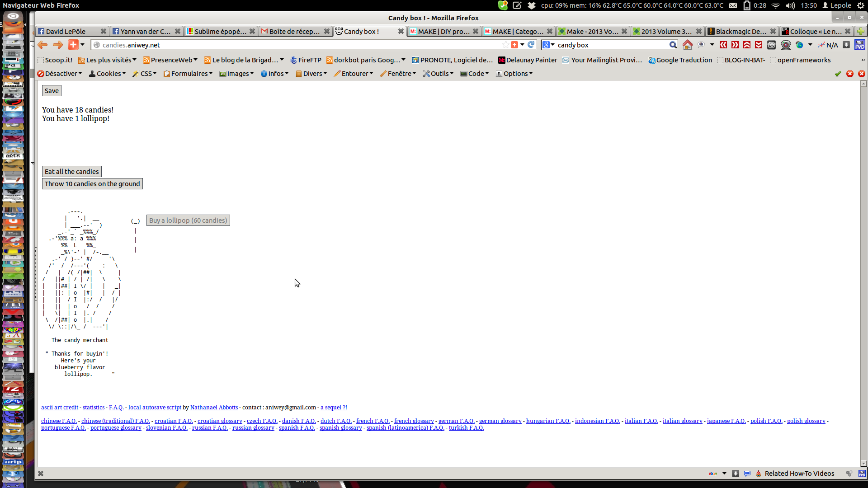Viewport: 868px width, 488px height.
Task: Click the search magnifier icon
Action: 673,45
